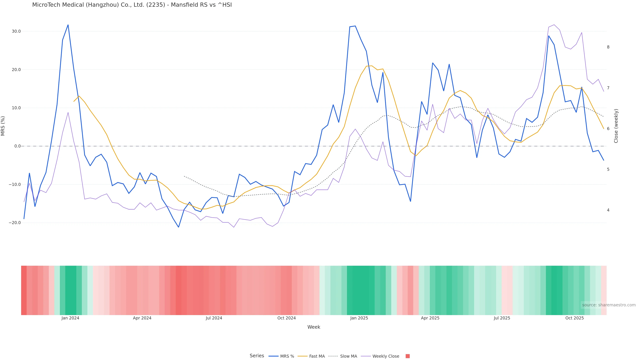This screenshot has width=644, height=362.
Task: Click the Jul 2025 x-axis tick label
Action: (x=502, y=318)
